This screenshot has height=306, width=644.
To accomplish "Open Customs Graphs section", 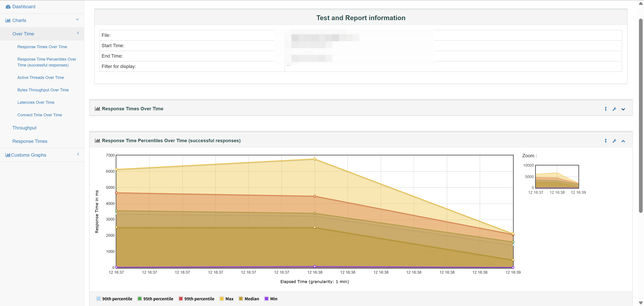I will coord(29,155).
